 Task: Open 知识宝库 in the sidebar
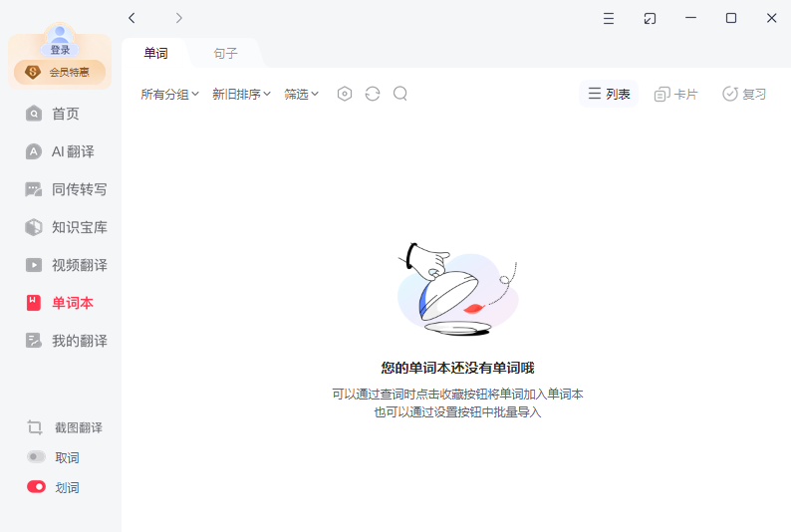pos(66,227)
